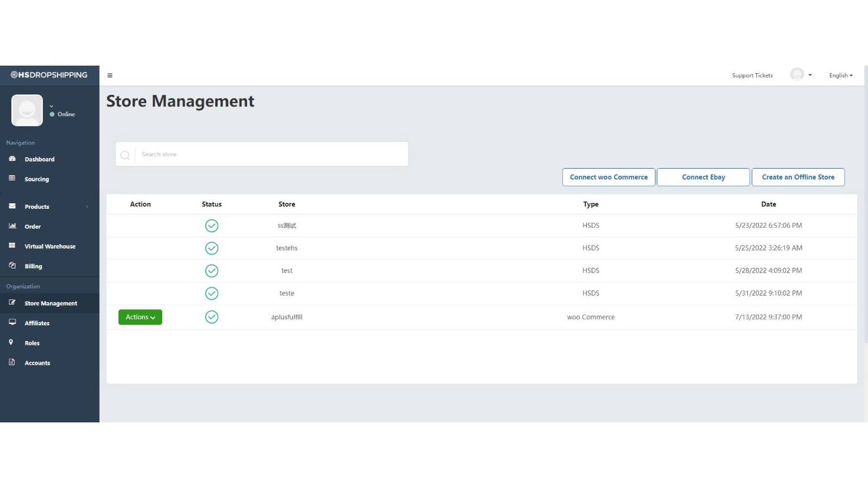Click date 5/28/2022 4:09:02 PM

point(769,271)
